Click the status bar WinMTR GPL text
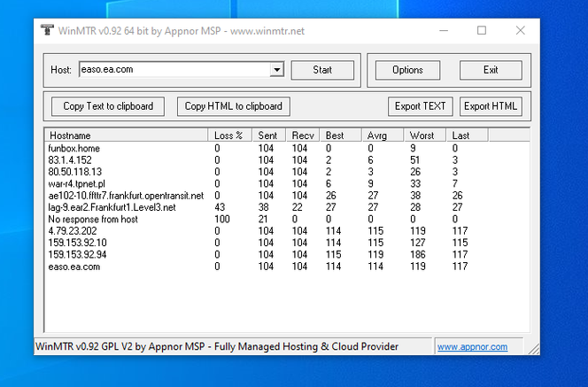The height and width of the screenshot is (387, 588). (217, 347)
